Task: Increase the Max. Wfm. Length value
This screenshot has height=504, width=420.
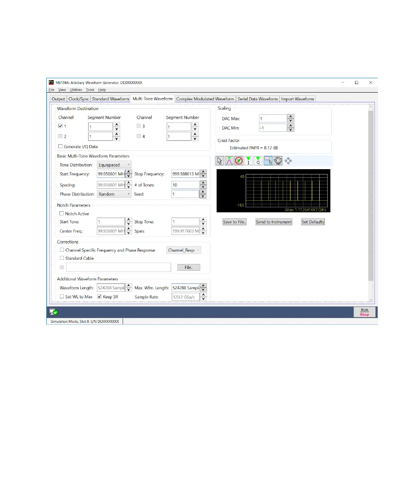Action: tap(203, 286)
